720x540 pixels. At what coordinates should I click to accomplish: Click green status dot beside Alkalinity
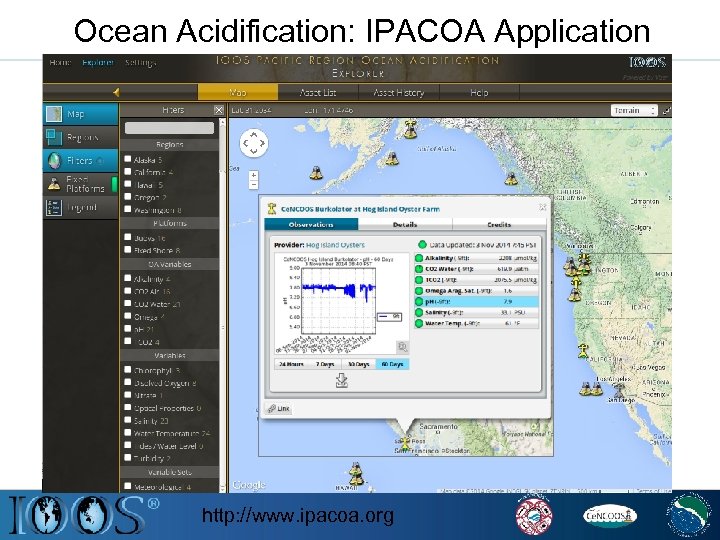click(419, 258)
